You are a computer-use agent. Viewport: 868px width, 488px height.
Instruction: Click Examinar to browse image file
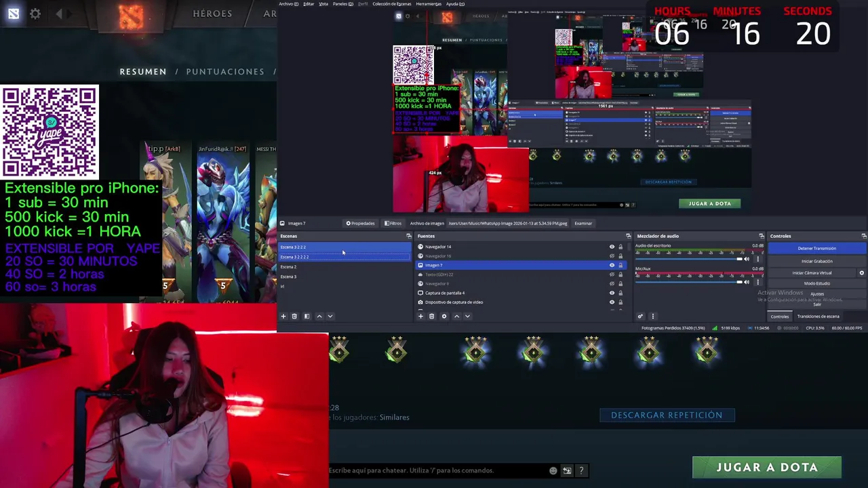(x=583, y=223)
